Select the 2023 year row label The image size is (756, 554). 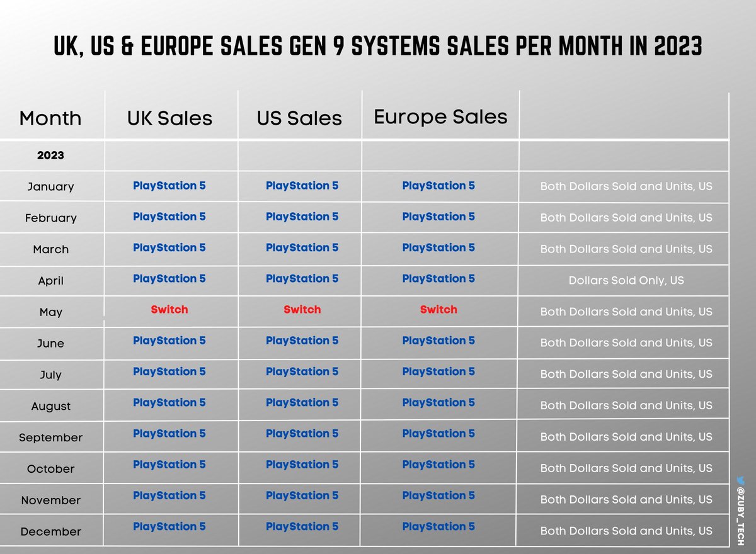50,155
